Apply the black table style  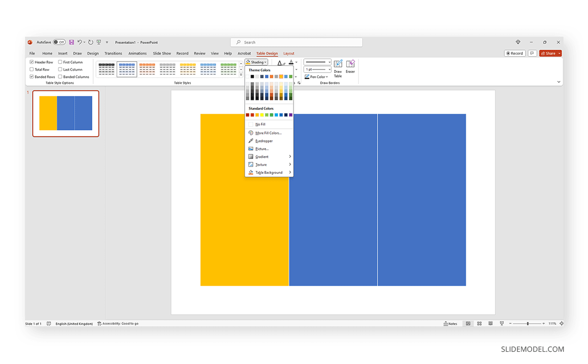pos(106,69)
